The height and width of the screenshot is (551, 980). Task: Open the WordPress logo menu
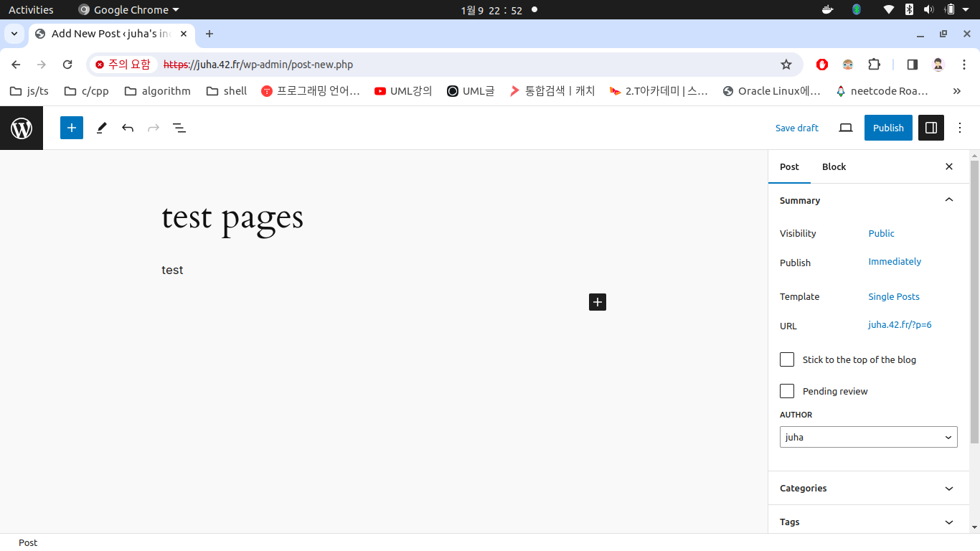22,128
